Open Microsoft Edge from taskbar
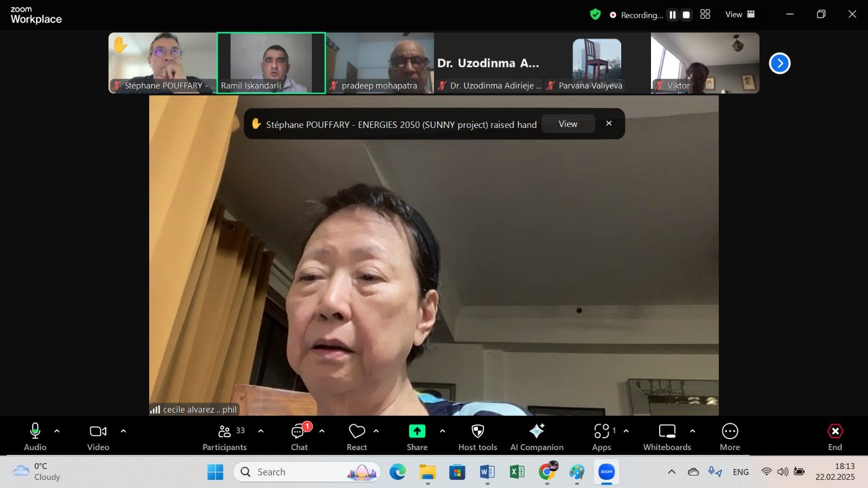This screenshot has height=488, width=868. [x=398, y=472]
